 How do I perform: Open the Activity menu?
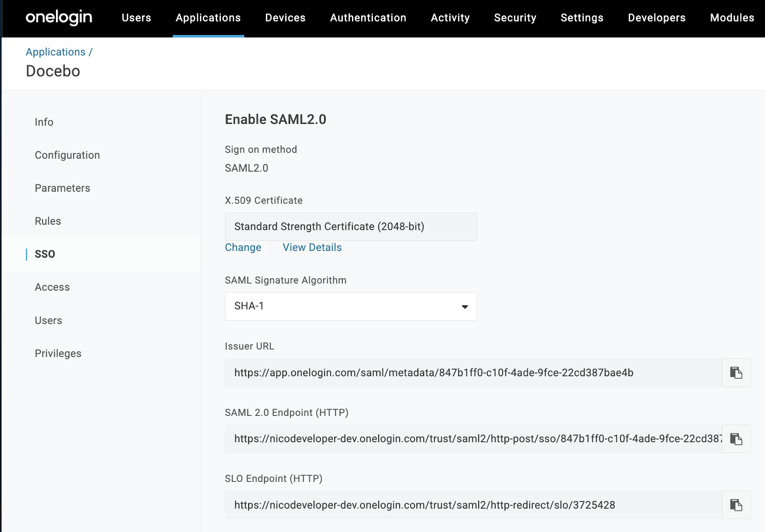pos(450,18)
